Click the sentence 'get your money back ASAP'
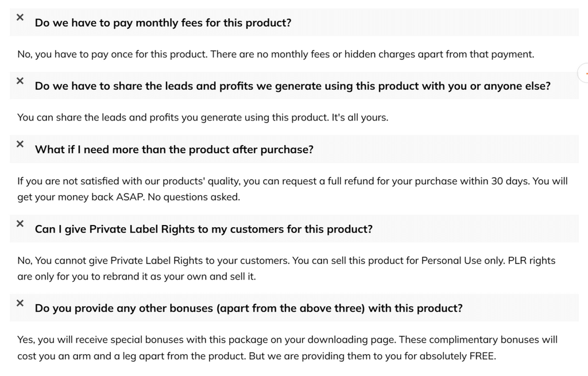The image size is (588, 376). 128,197
